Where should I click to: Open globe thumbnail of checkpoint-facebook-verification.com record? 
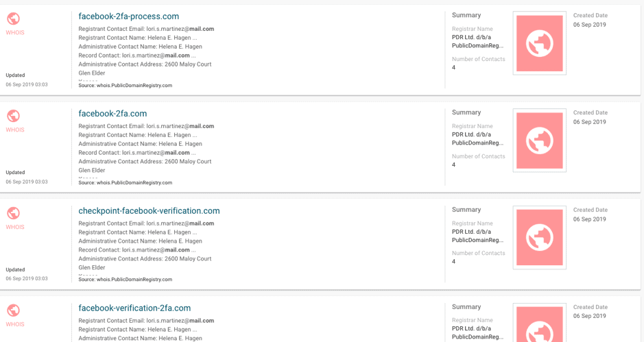coord(540,238)
